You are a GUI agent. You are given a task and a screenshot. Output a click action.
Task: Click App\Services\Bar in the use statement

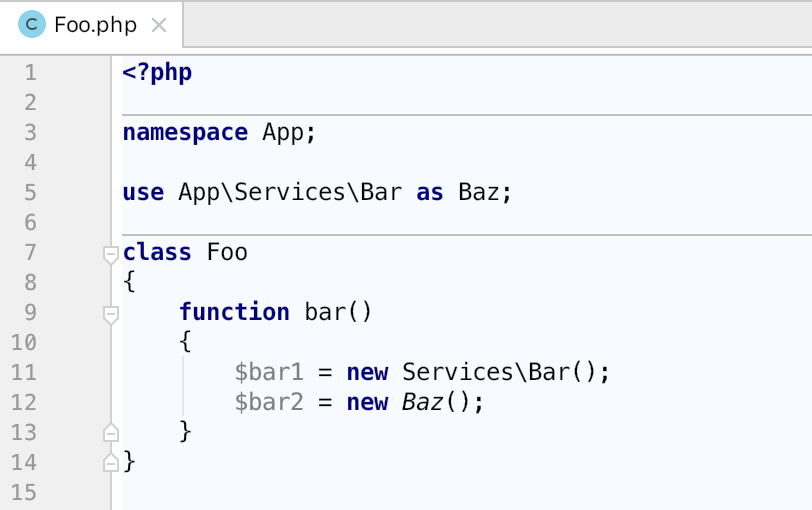coord(290,193)
